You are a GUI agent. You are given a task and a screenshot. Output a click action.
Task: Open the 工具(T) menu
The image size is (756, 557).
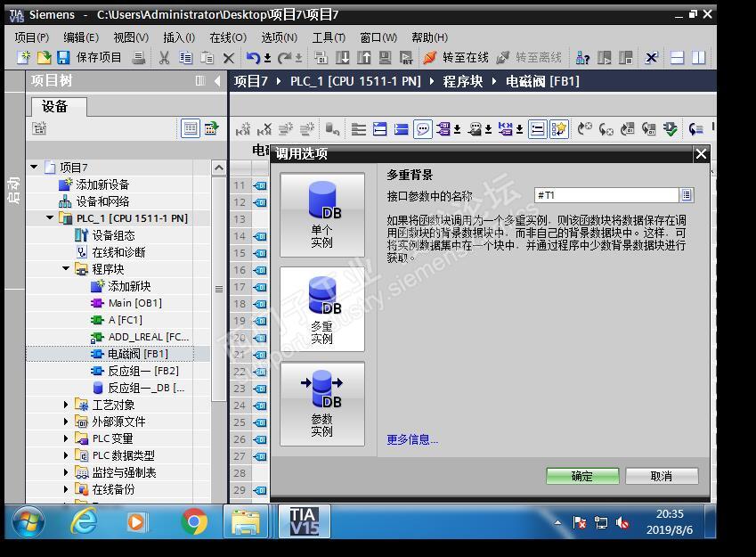(x=329, y=37)
